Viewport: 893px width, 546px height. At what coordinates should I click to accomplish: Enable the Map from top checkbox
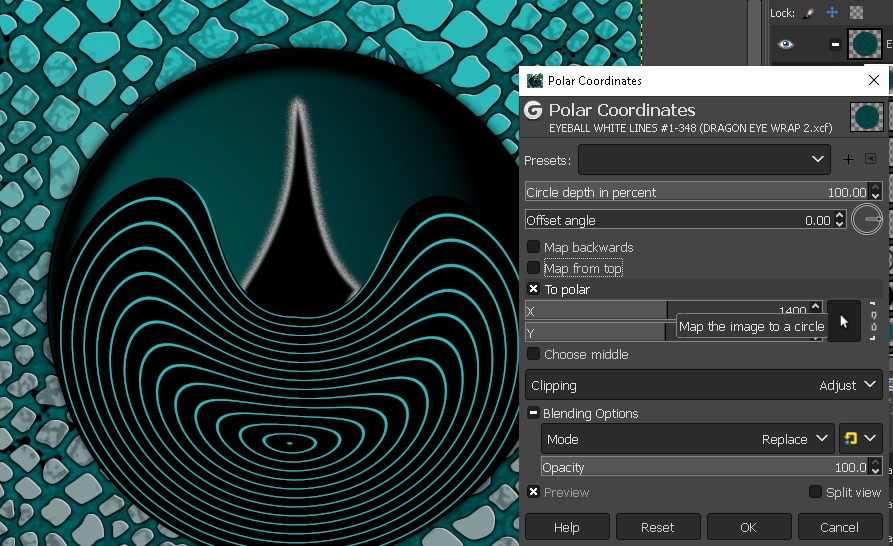tap(533, 268)
